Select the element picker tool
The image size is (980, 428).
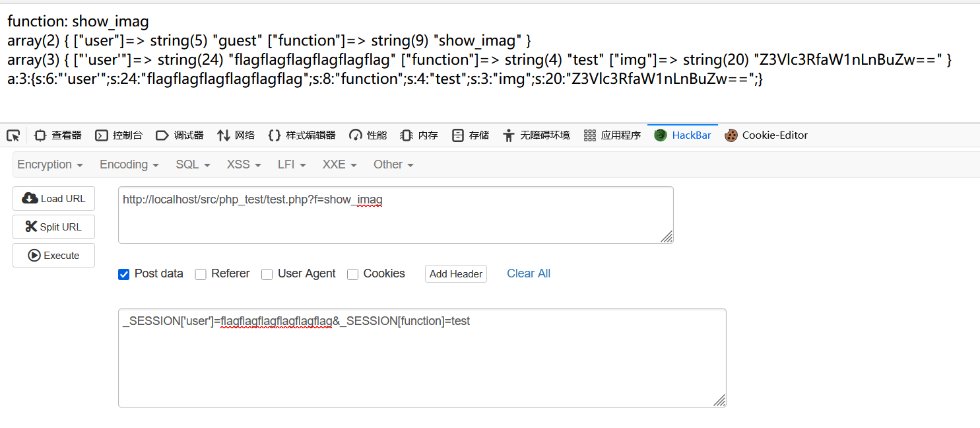(x=13, y=135)
